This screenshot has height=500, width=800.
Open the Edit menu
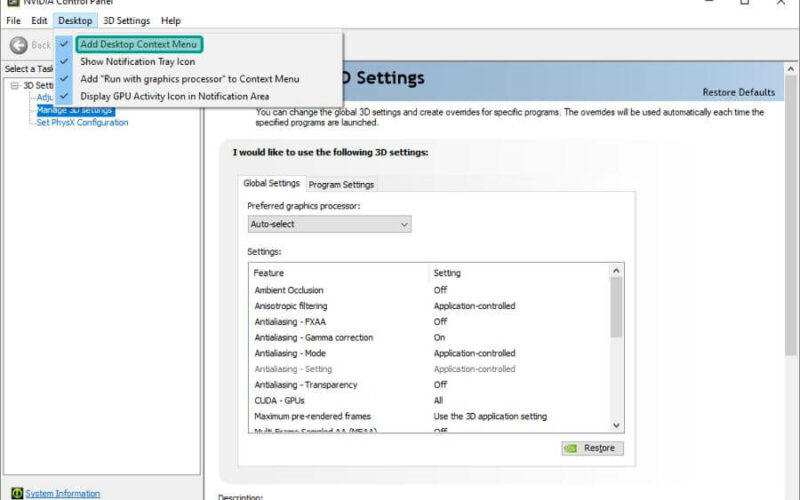pos(39,21)
